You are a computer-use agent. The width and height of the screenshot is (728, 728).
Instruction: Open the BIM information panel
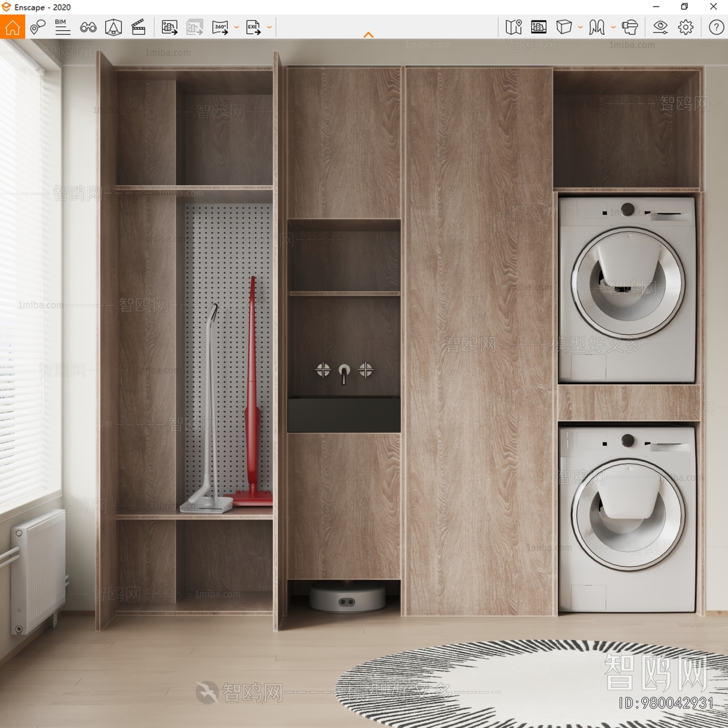point(62,27)
